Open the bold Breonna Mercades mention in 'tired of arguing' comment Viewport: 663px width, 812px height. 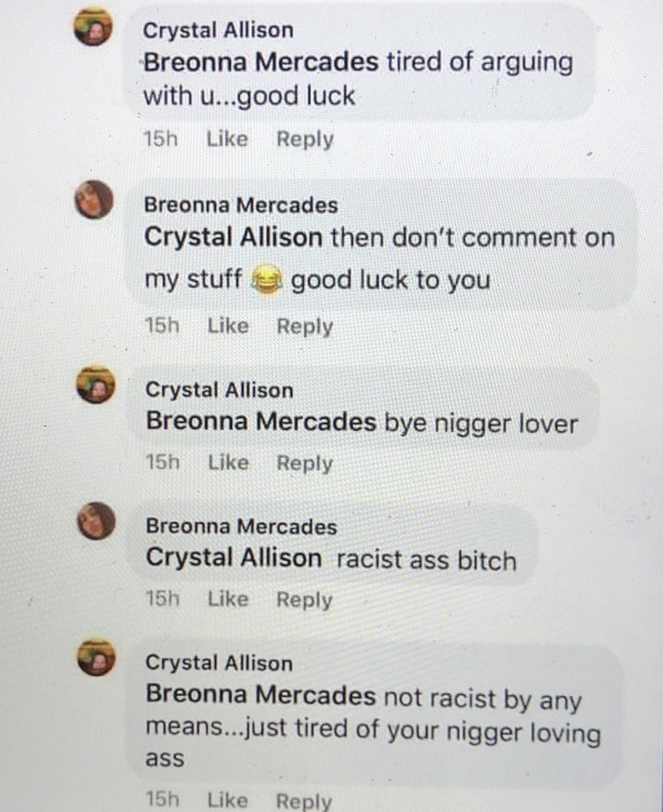(260, 63)
